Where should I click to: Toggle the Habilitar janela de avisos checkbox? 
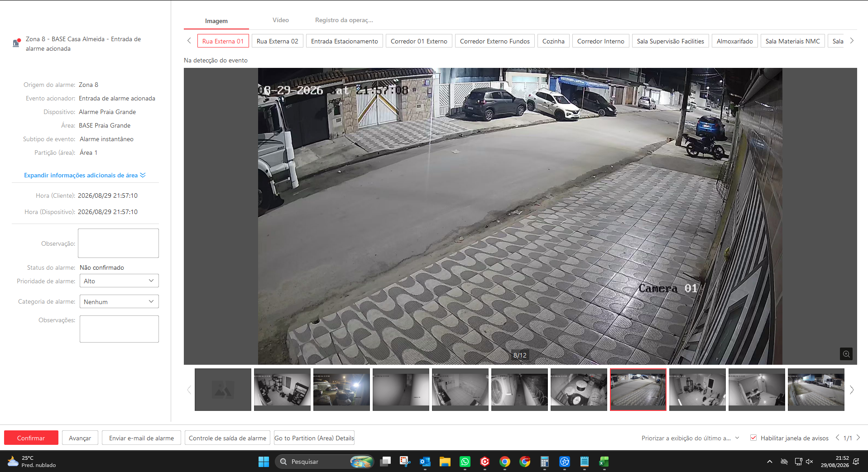(753, 438)
